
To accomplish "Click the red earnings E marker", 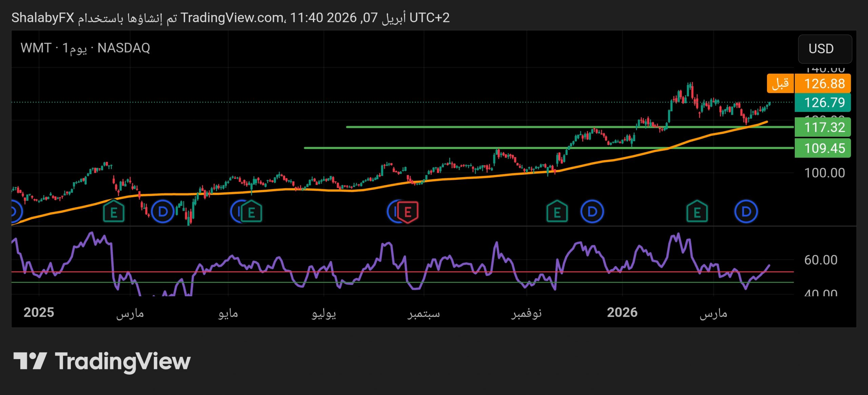I will tap(408, 212).
